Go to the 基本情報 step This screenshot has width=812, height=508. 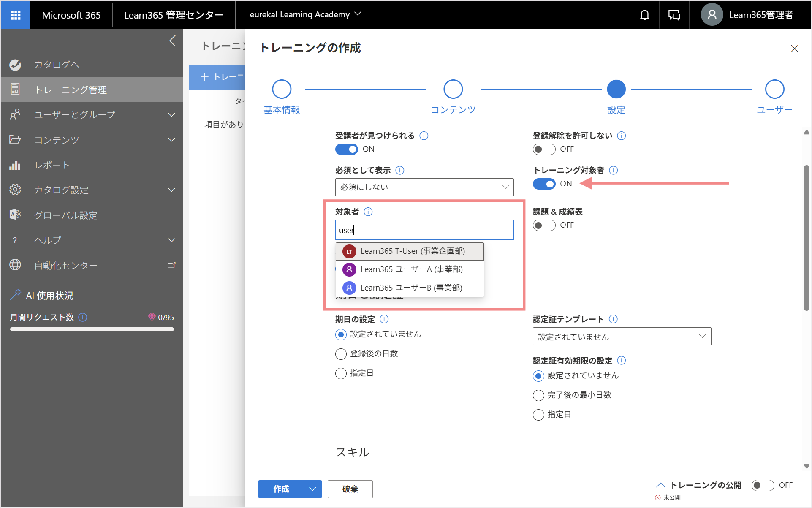tap(282, 89)
